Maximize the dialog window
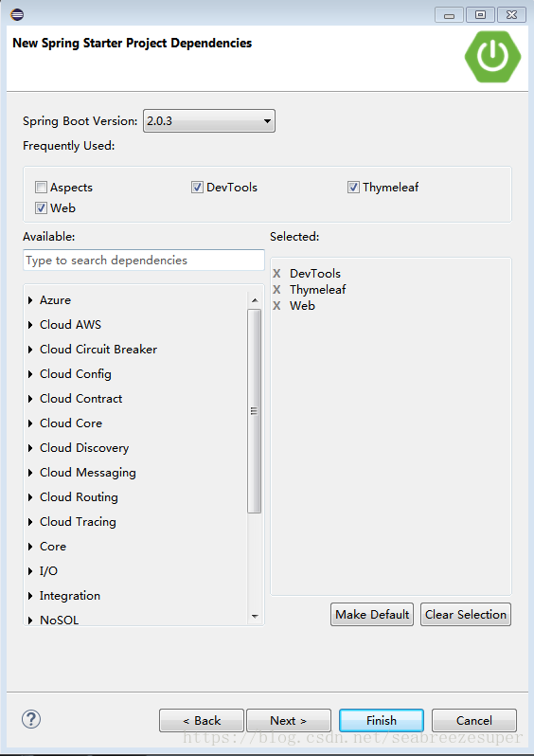The width and height of the screenshot is (534, 756). pos(480,15)
